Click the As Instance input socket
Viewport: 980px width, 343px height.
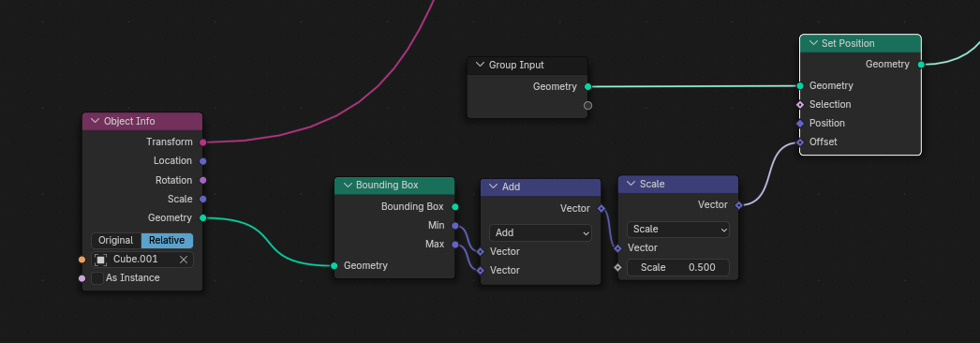82,278
